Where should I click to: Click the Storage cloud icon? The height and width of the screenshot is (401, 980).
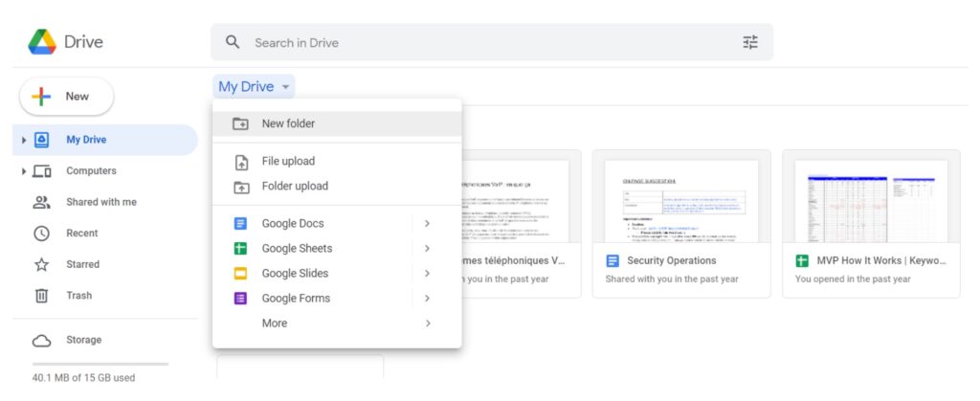[41, 340]
